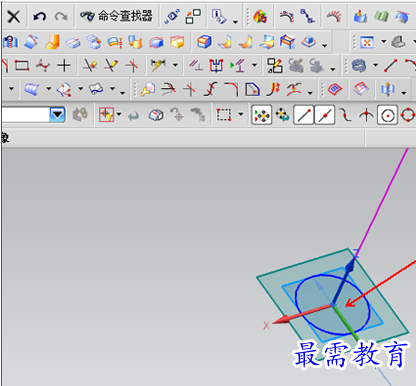Click the through curves surface icon
Viewport: 416px width, 386px height.
32,89
